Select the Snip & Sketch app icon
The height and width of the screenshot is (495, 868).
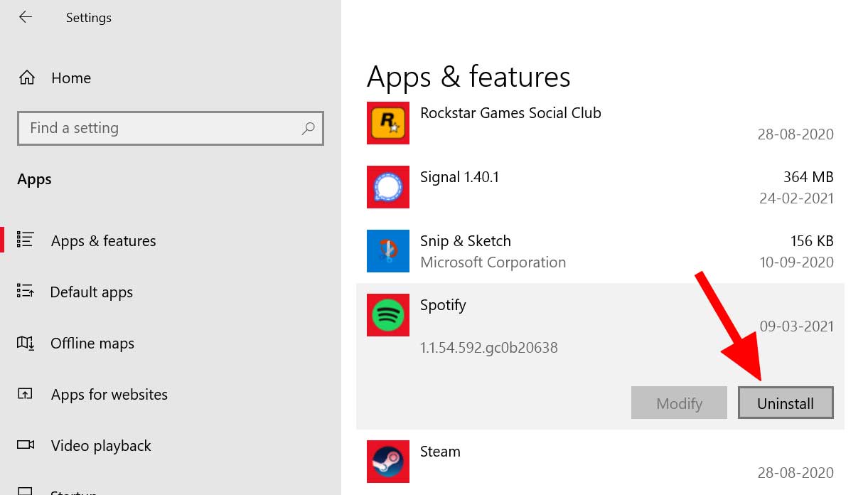coord(388,251)
